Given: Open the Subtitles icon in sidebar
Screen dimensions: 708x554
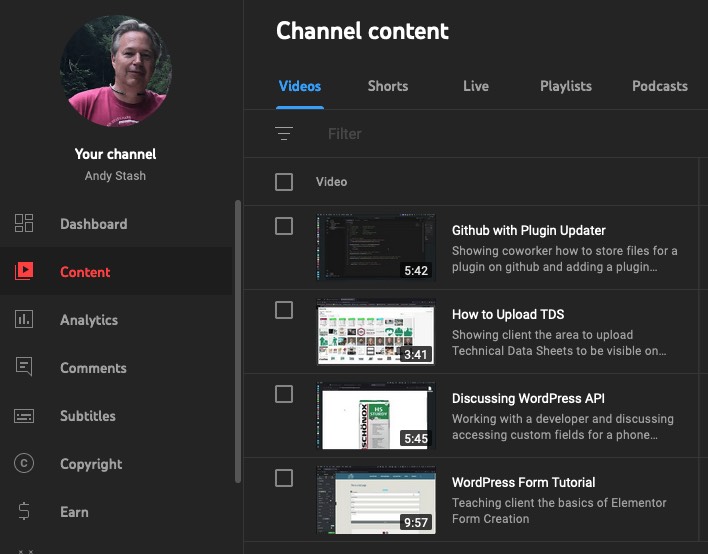Looking at the screenshot, I should pyautogui.click(x=24, y=416).
